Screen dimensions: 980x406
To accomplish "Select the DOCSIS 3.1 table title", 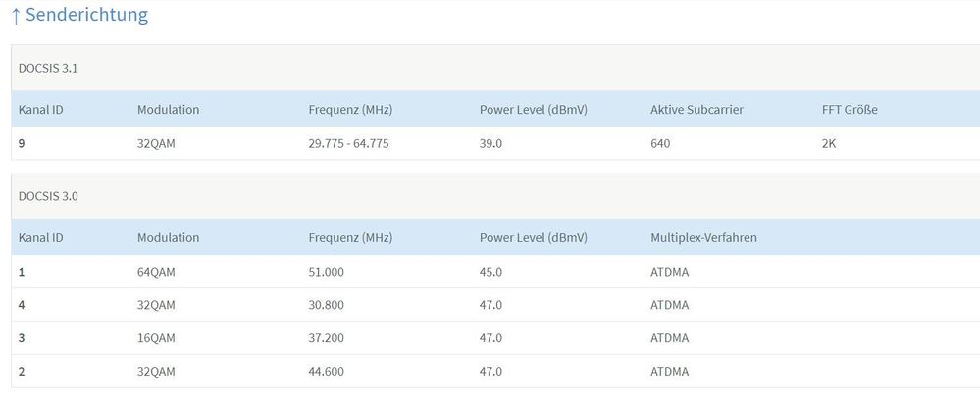I will tap(48, 68).
